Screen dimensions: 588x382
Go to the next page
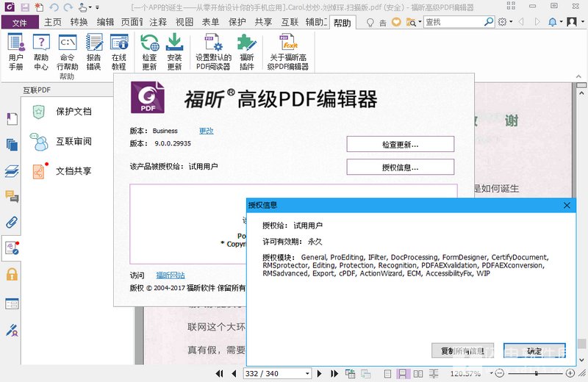click(320, 373)
